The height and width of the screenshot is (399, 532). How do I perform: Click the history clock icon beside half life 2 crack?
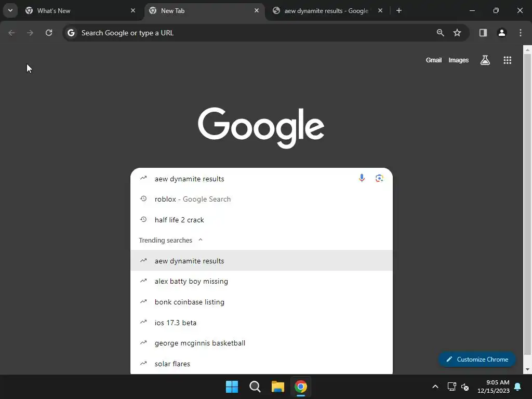tap(143, 220)
